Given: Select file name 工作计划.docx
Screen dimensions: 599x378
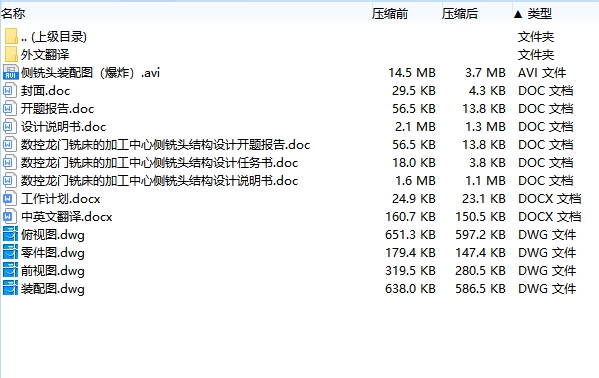Looking at the screenshot, I should [x=61, y=199].
